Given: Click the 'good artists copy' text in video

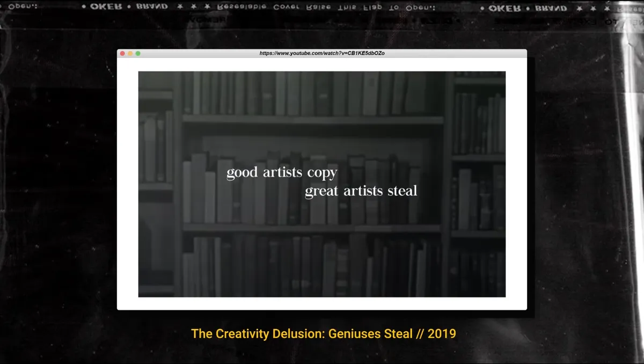Looking at the screenshot, I should (282, 173).
